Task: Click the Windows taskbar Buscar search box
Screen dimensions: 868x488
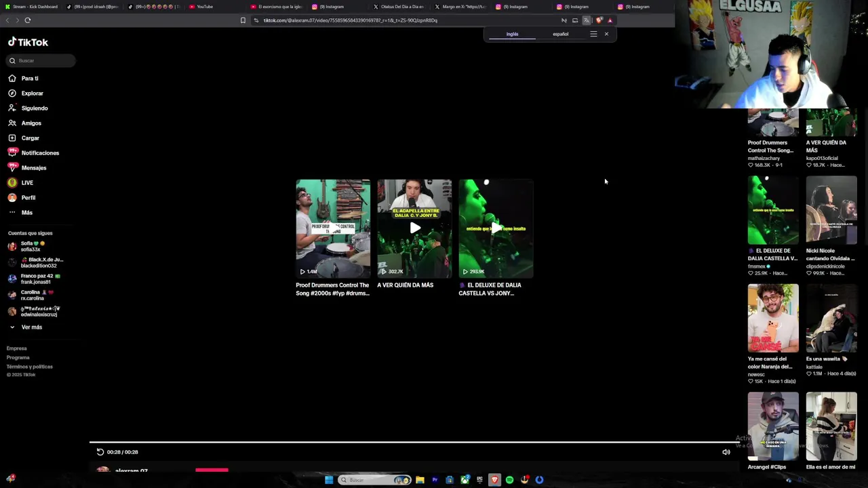Action: click(x=375, y=480)
